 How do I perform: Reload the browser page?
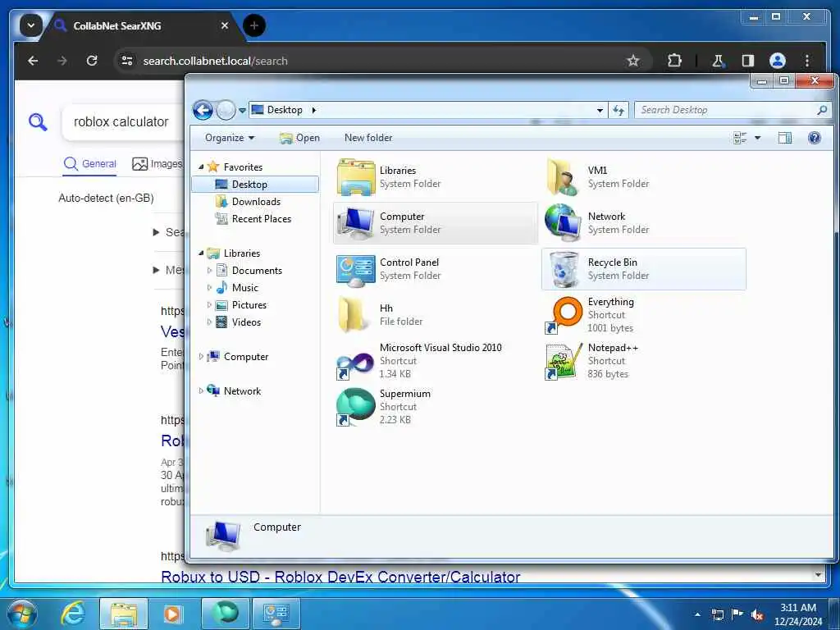click(92, 61)
